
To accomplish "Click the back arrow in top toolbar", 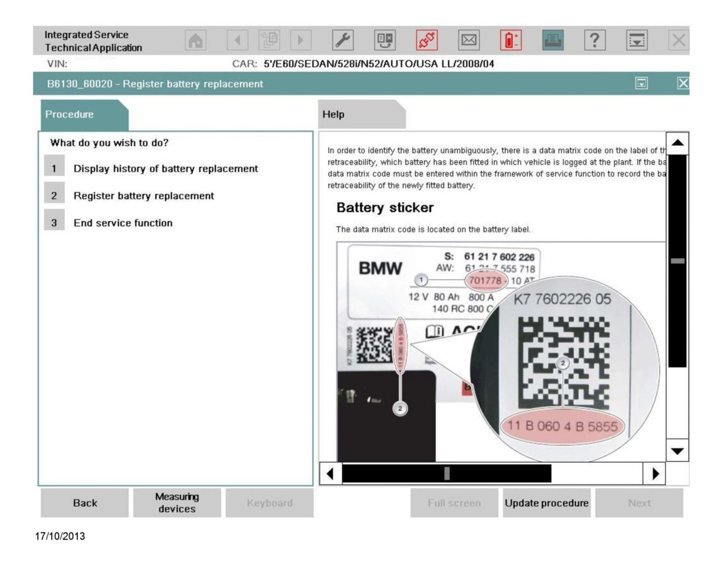I will pos(237,40).
